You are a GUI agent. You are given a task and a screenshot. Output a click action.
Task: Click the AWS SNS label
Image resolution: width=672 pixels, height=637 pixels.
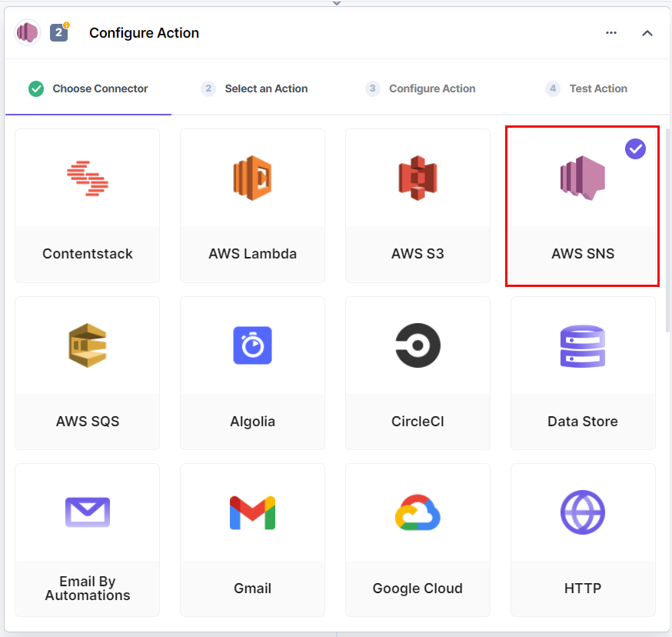click(583, 254)
